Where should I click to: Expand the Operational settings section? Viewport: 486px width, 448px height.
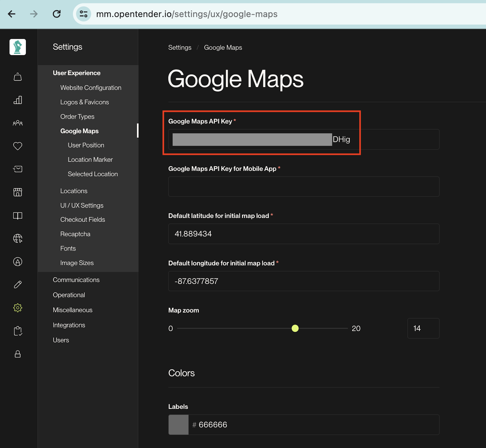tap(69, 295)
